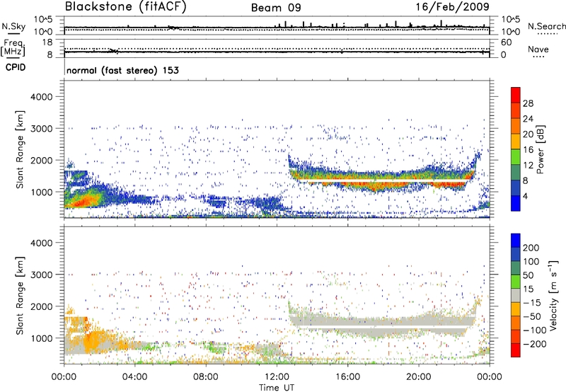
Task: Click the "04:00" time axis label
Action: [x=134, y=377]
